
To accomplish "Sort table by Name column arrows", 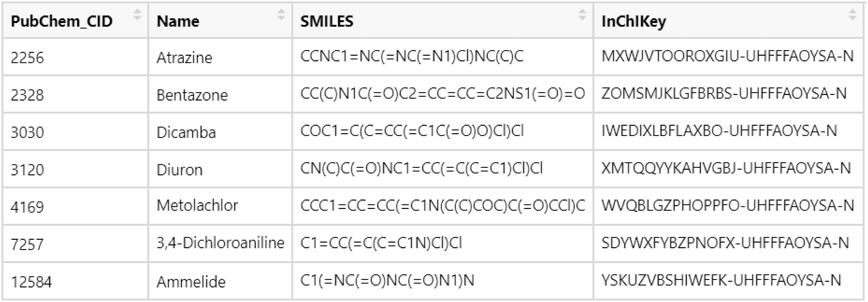I will point(281,15).
